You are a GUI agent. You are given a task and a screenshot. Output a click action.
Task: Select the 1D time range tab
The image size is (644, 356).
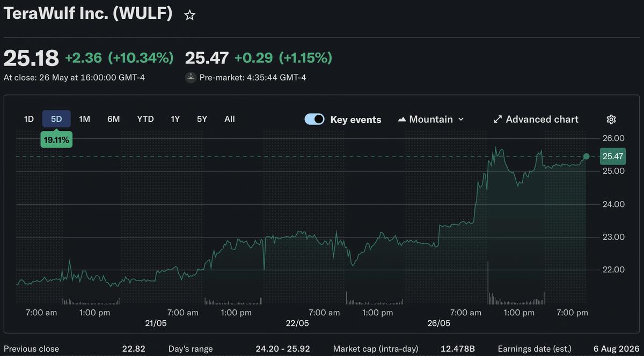tap(29, 119)
